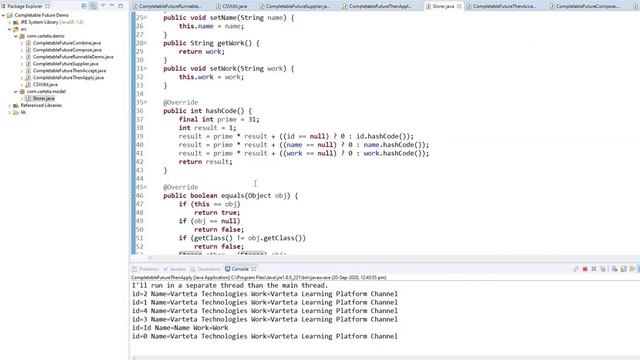Screen dimensions: 640x360
Task: Clear the console output icon
Action: (614, 269)
